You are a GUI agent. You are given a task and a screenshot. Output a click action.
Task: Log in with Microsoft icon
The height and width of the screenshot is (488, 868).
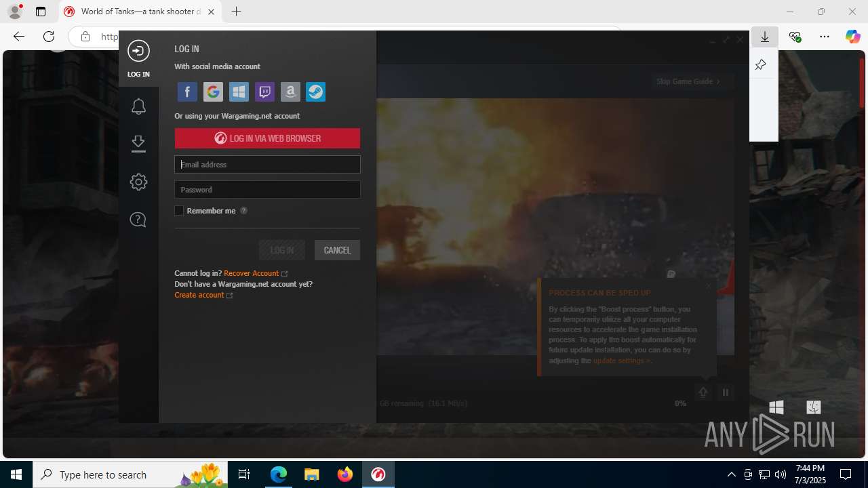click(x=239, y=91)
